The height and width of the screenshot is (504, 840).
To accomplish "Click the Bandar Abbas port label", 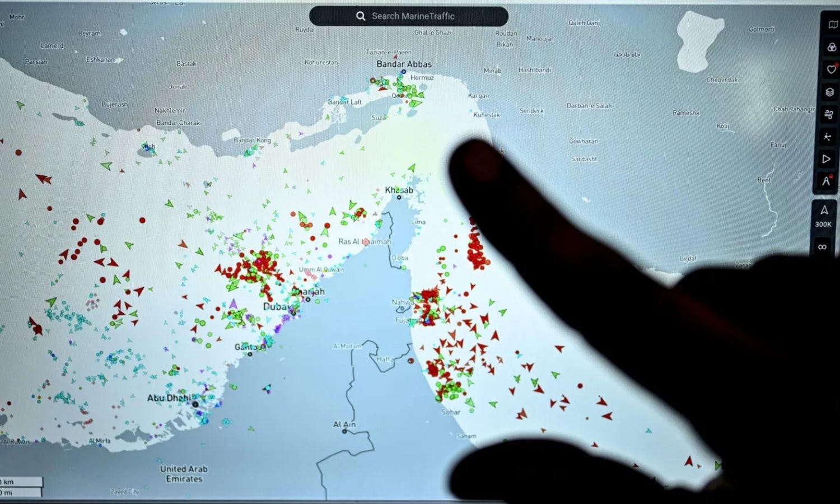I will [404, 64].
